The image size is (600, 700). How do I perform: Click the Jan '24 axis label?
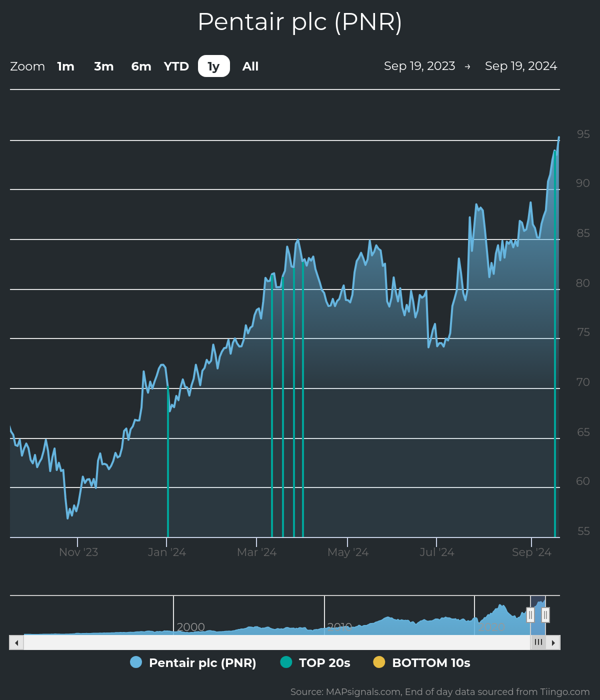click(167, 552)
